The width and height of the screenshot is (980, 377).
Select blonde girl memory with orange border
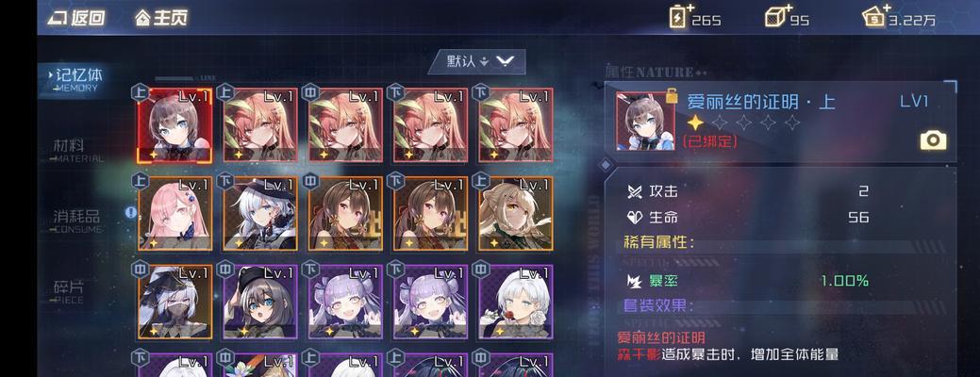point(516,213)
